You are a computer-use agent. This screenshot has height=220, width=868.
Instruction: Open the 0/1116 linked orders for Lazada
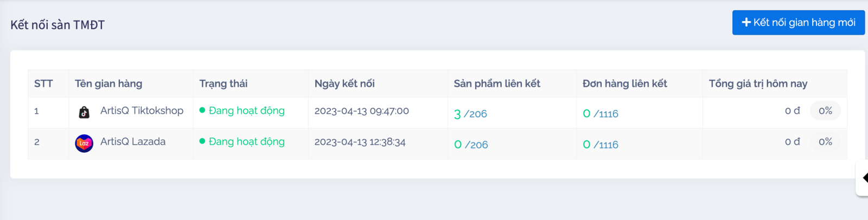[601, 145]
